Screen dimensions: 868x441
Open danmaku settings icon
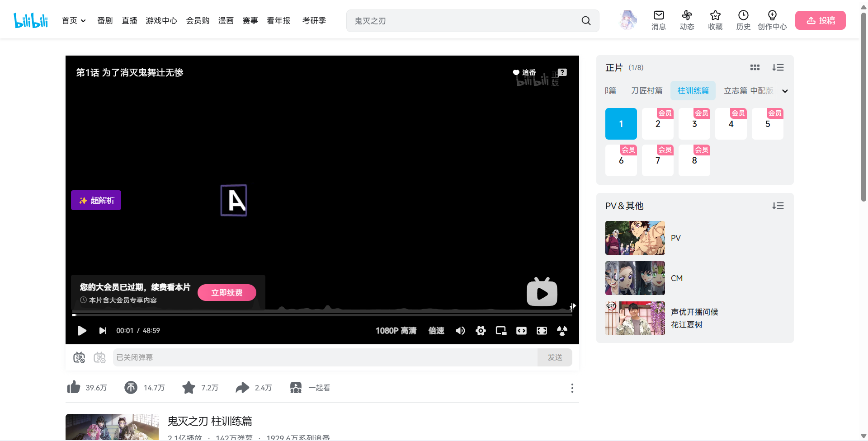point(99,357)
